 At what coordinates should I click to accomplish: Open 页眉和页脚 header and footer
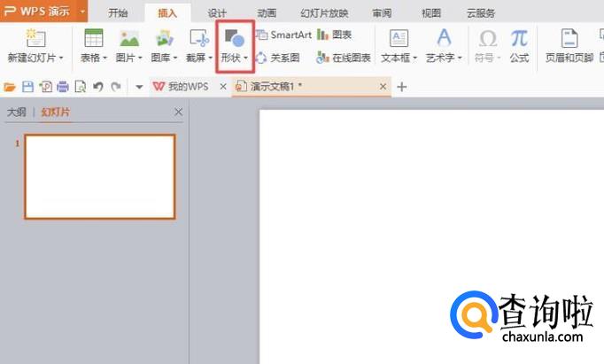pos(569,45)
